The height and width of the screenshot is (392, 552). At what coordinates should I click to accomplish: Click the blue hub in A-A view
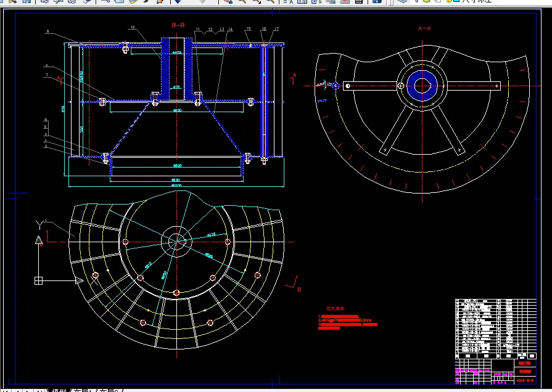pyautogui.click(x=422, y=86)
